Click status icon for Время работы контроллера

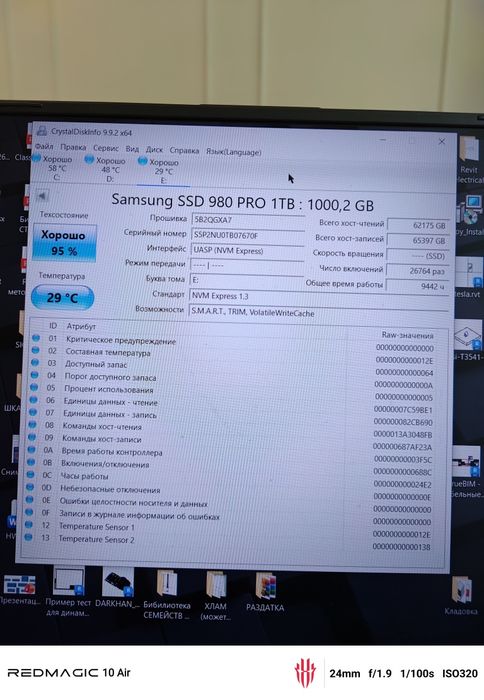[x=32, y=450]
